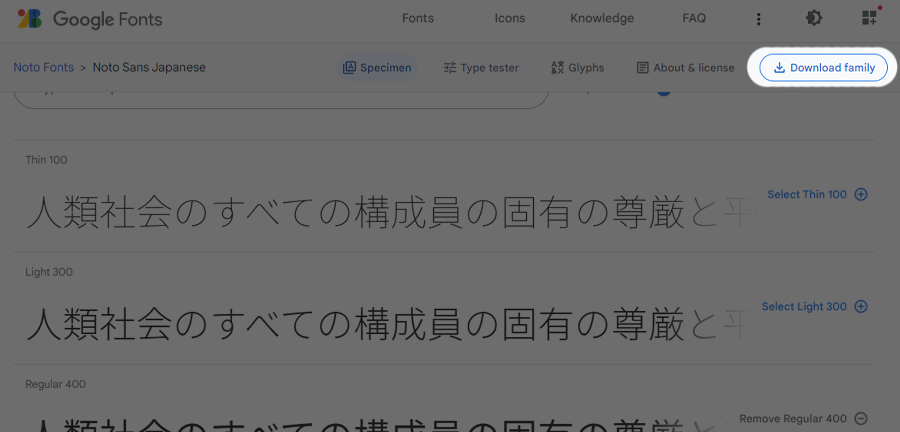
Task: Open the FAQ page
Action: [694, 18]
